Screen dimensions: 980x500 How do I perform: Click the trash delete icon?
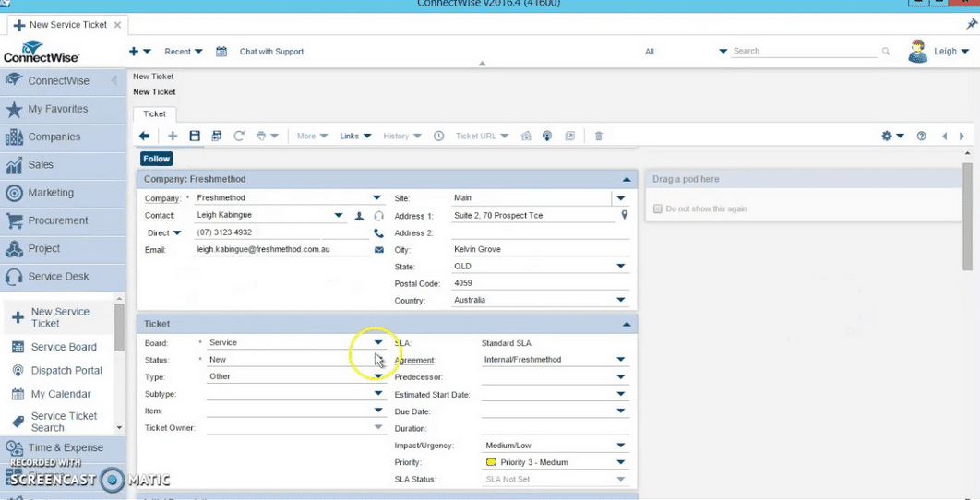tap(598, 136)
